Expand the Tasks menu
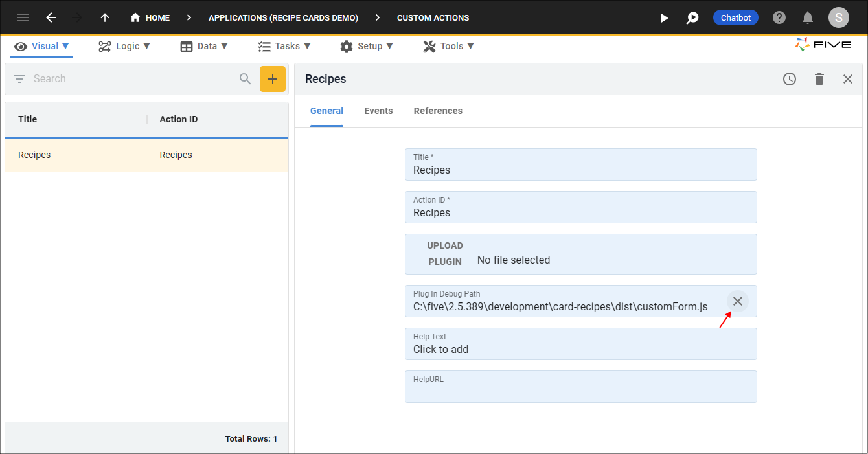The height and width of the screenshot is (454, 868). click(x=284, y=46)
